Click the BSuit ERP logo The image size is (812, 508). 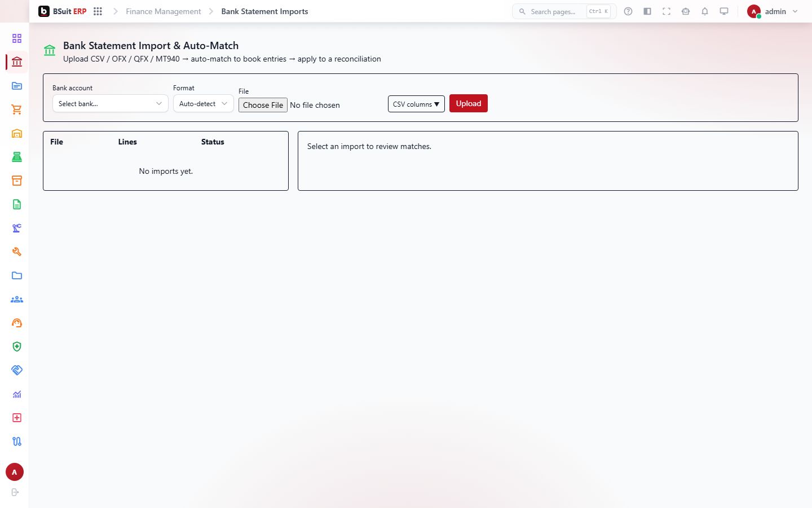coord(63,11)
